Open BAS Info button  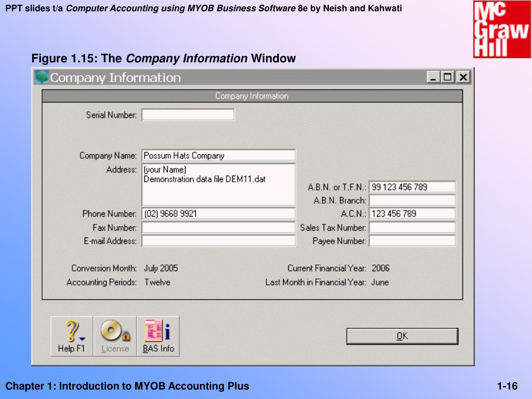(158, 336)
